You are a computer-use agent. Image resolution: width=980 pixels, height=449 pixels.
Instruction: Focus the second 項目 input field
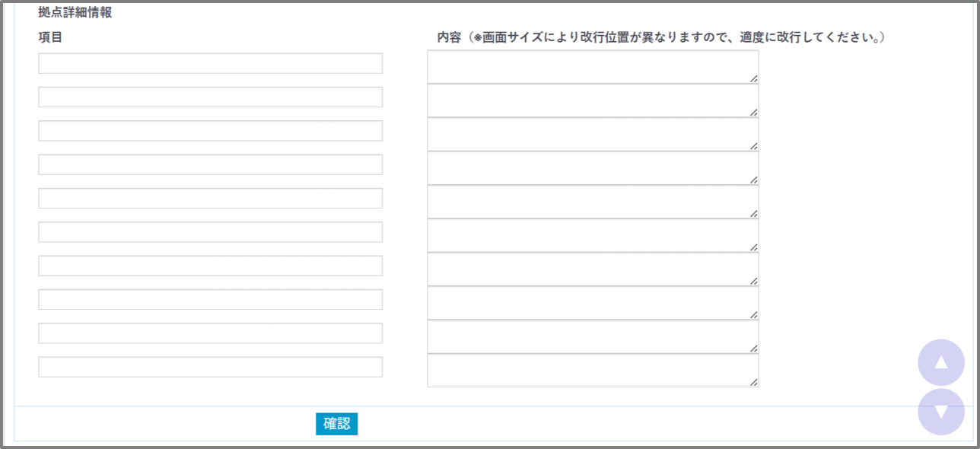(x=211, y=97)
